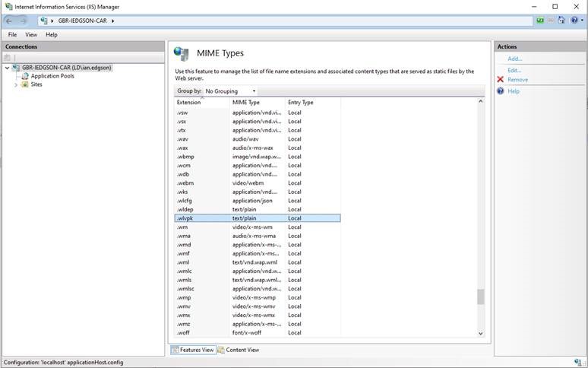Image resolution: width=588 pixels, height=368 pixels.
Task: Open the File menu
Action: (x=13, y=35)
